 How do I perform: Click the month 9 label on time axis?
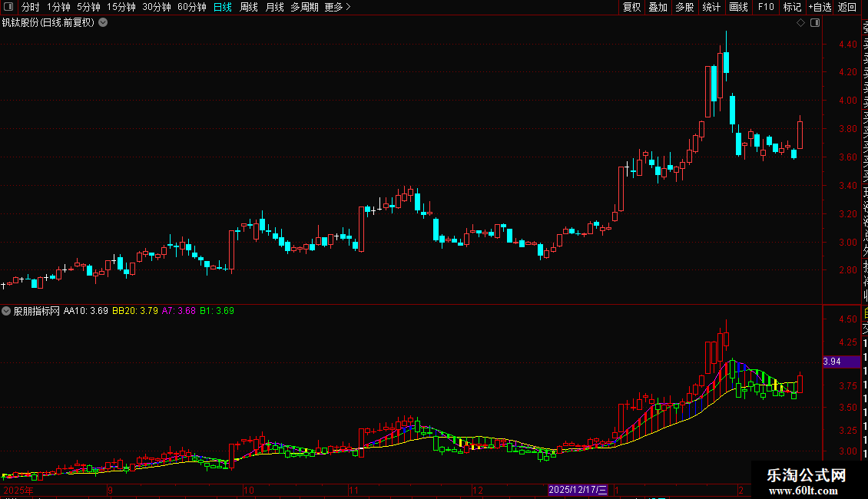tap(110, 490)
